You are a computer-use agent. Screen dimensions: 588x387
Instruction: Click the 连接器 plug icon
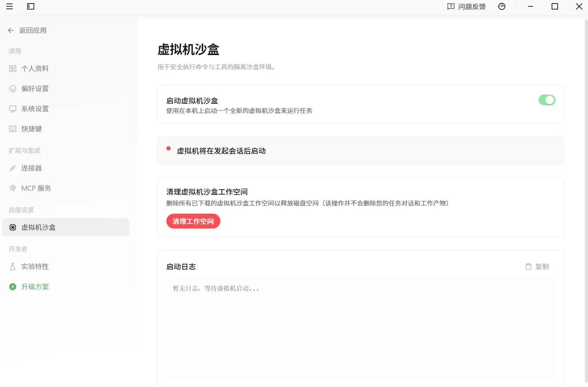point(13,168)
